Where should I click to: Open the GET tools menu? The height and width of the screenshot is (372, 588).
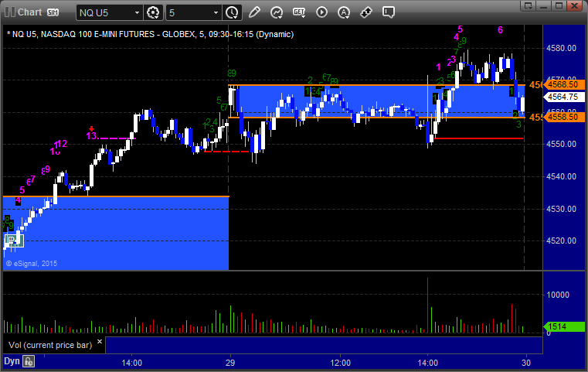[299, 12]
